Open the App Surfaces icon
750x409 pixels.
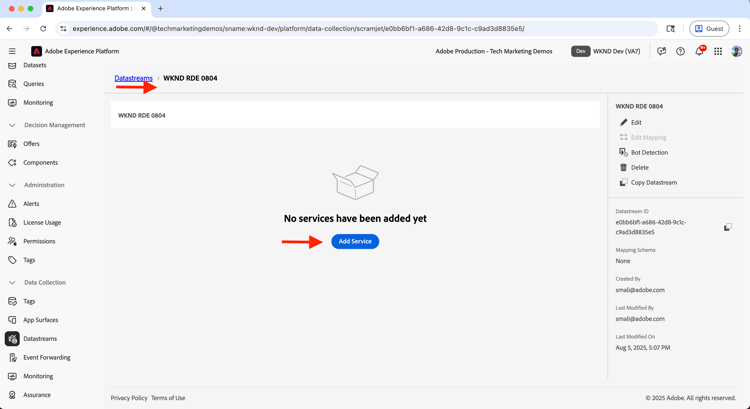[x=12, y=320]
